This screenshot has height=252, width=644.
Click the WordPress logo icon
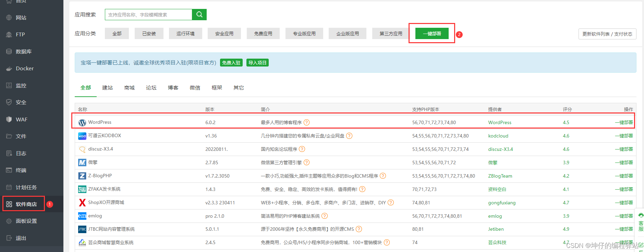pyautogui.click(x=82, y=122)
